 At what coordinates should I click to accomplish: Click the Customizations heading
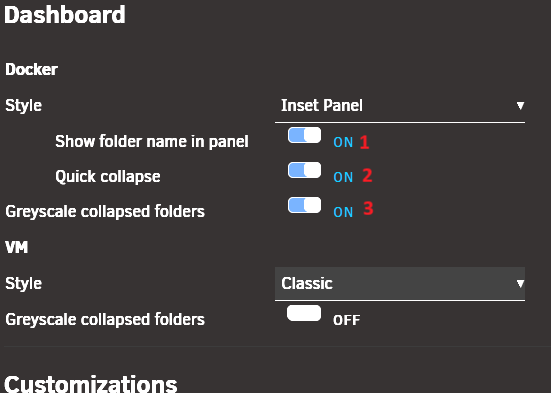tap(91, 384)
